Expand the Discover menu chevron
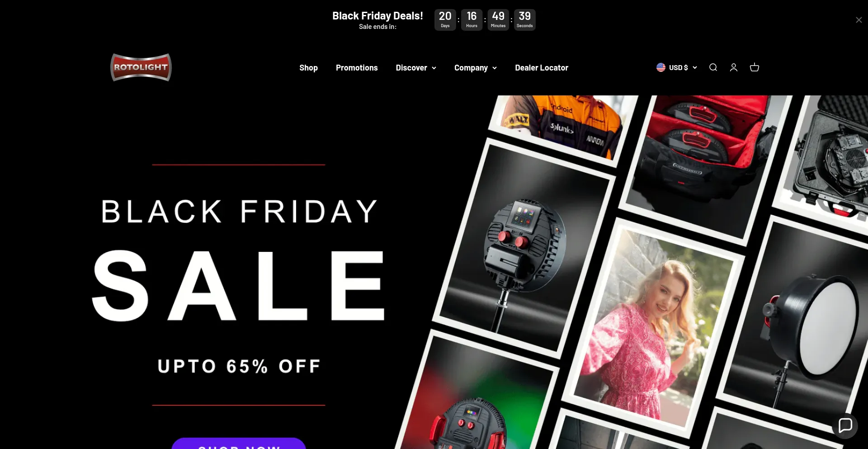The height and width of the screenshot is (449, 868). point(434,68)
